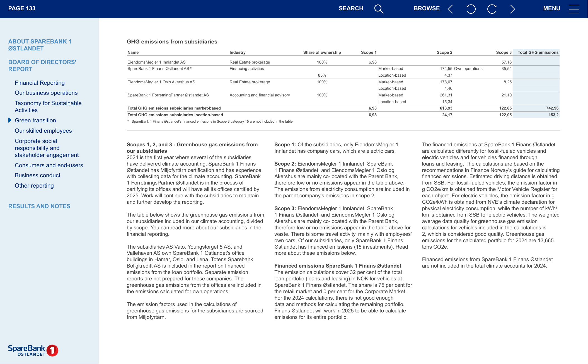This screenshot has width=588, height=364.
Task: Click the MENU label
Action: click(551, 9)
